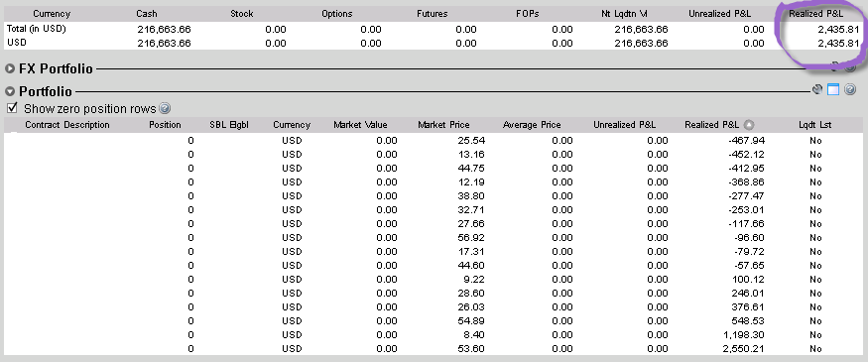Click the FOPs header in balances table
The height and width of the screenshot is (362, 868).
(x=527, y=13)
